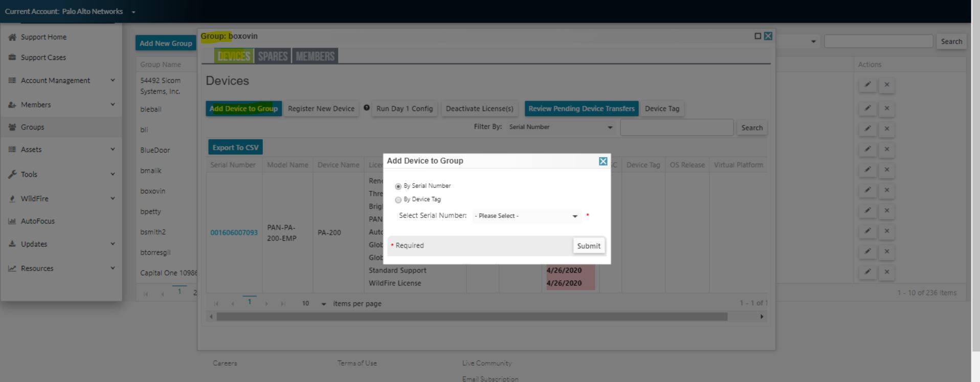980x382 pixels.
Task: Open serial number 001606007093 link
Action: tap(234, 233)
